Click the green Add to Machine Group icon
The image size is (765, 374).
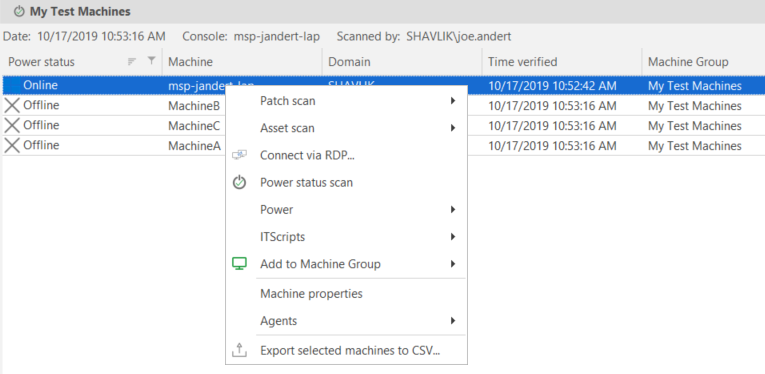click(x=239, y=264)
